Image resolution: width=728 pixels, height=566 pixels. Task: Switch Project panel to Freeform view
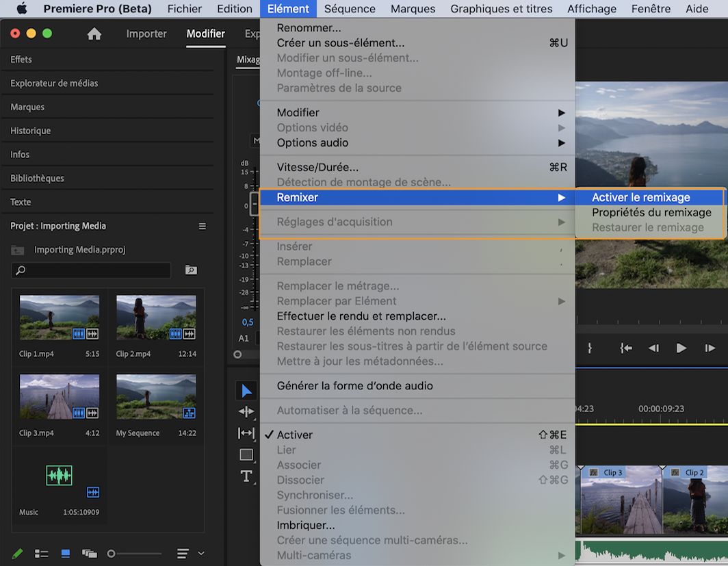click(x=91, y=553)
